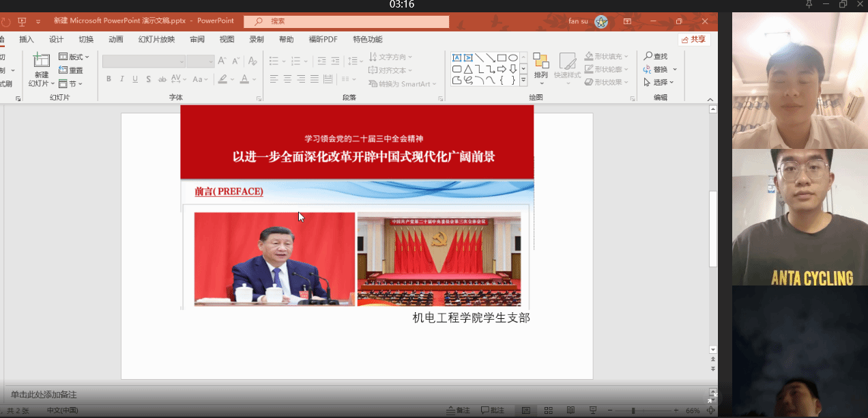
Task: Switch to the Animations (动画) tab
Action: coord(116,40)
